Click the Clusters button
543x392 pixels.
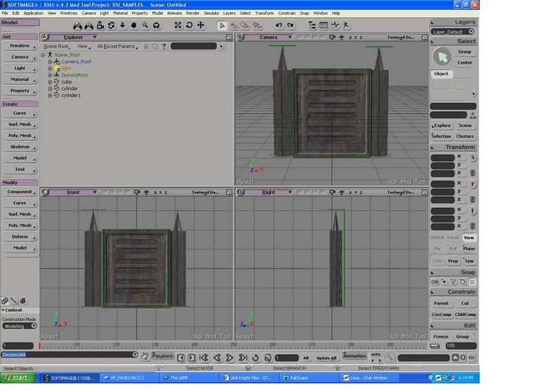[465, 136]
